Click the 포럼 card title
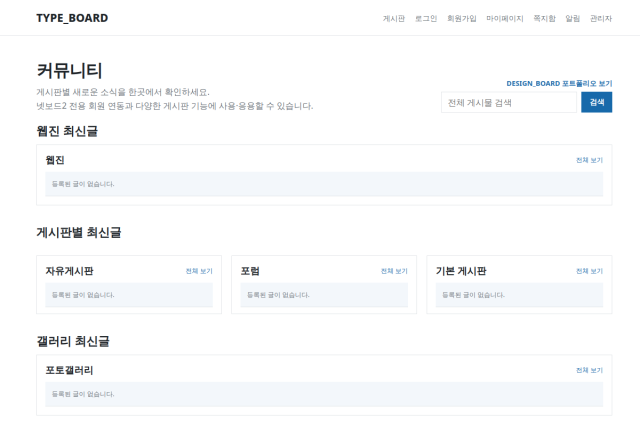Screen dimensions: 640x448 [x=250, y=271]
